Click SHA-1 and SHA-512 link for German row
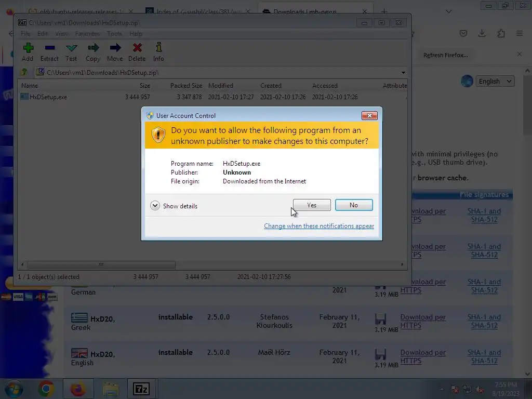Screen dimensions: 532x399 (x=484, y=286)
